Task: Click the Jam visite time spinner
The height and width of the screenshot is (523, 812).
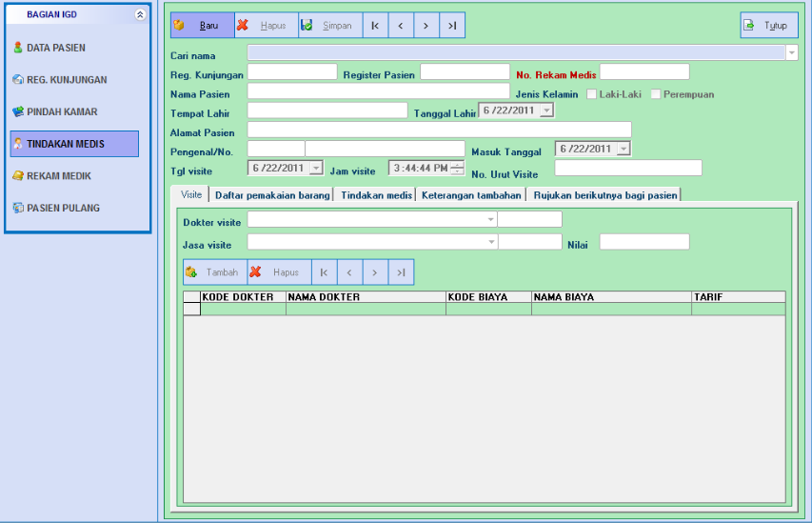Action: pyautogui.click(x=457, y=168)
